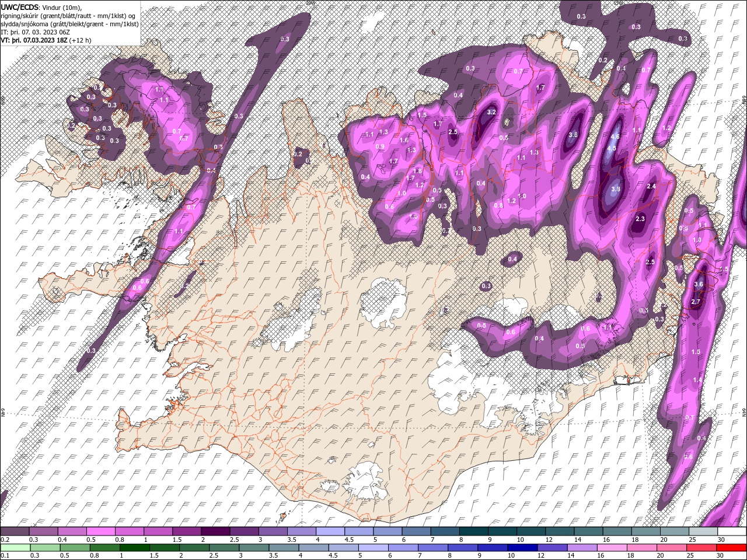The height and width of the screenshot is (560, 747).
Task: Select the white 30 snow legend swatch
Action: point(732,531)
